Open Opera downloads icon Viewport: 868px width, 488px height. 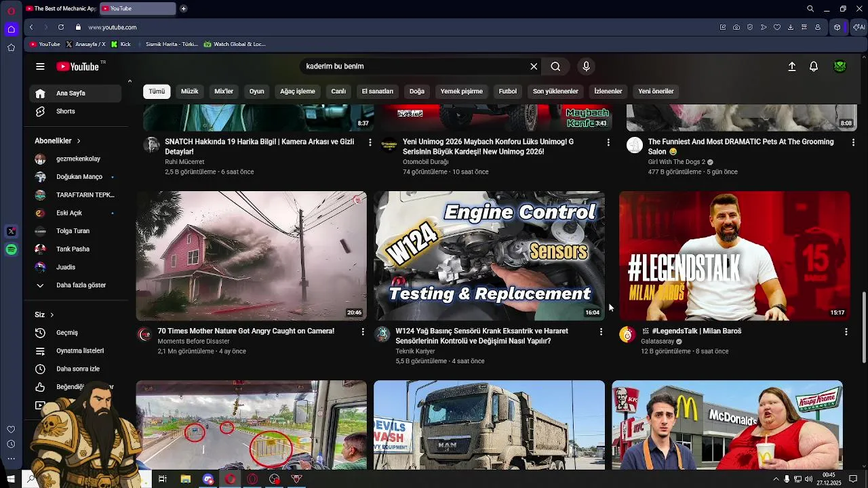tap(791, 27)
